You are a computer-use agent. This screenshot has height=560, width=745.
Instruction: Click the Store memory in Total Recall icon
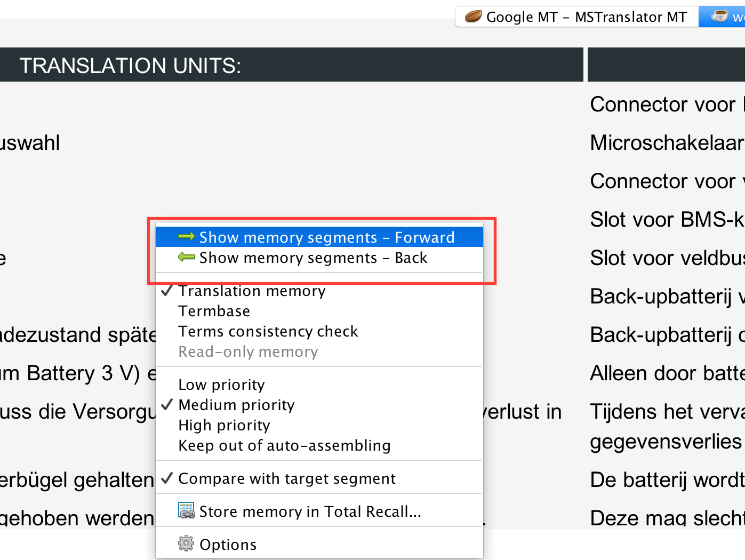pos(186,511)
